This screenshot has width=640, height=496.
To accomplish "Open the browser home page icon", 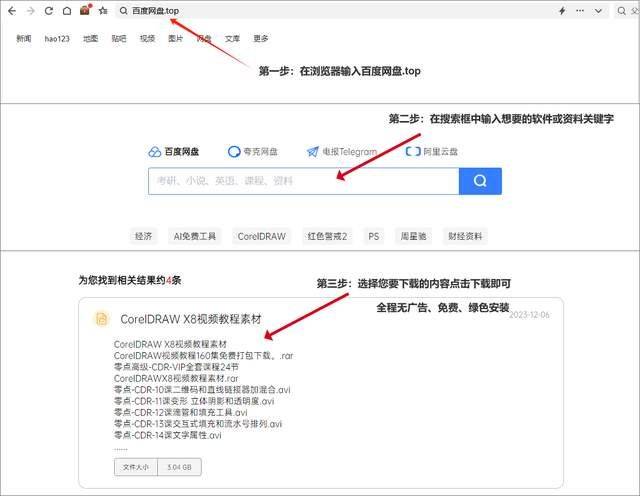I will point(67,11).
